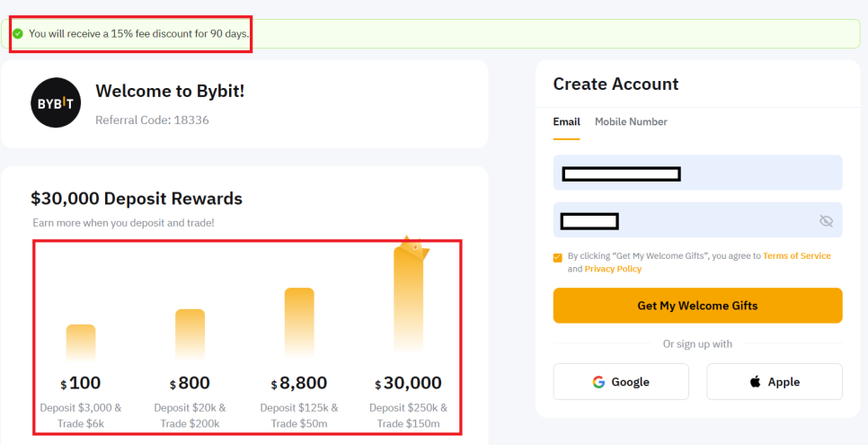868x445 pixels.
Task: Click the Welcome to Bybit! heading
Action: point(170,91)
